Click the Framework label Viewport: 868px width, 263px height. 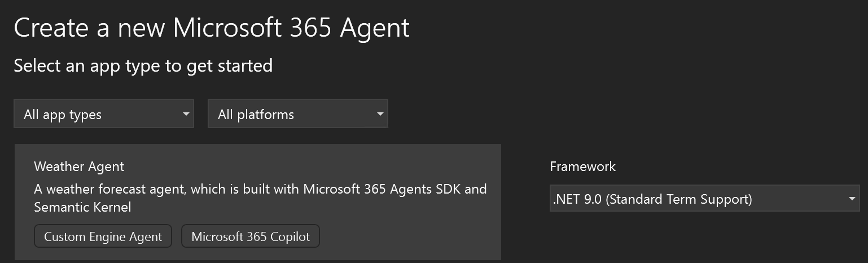[583, 166]
